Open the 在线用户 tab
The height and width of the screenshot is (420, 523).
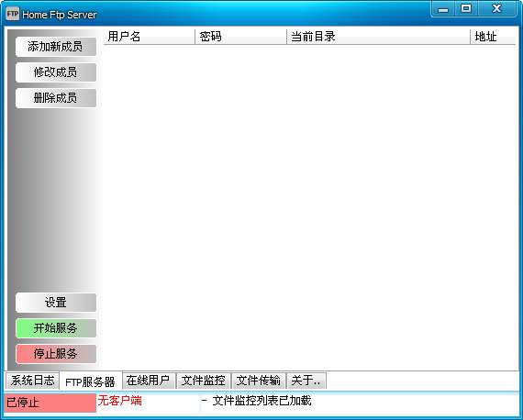(x=149, y=381)
